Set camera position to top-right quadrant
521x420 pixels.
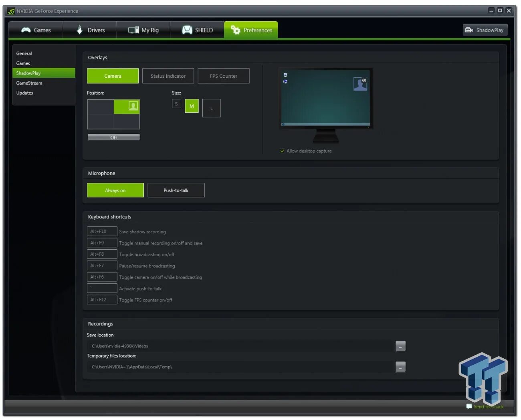point(127,107)
